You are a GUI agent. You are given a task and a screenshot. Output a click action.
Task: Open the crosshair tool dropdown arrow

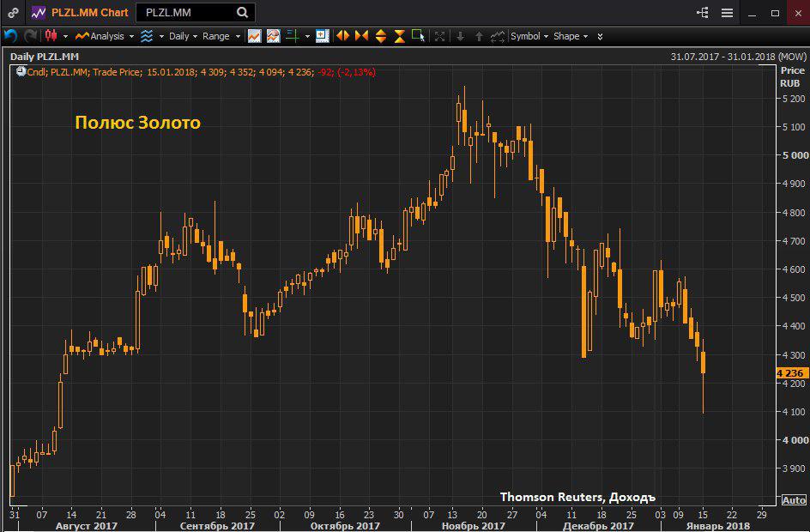[307, 36]
